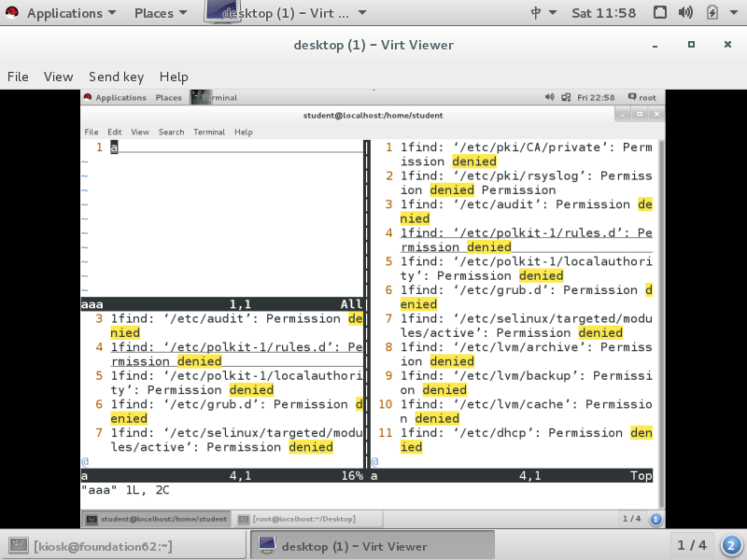This screenshot has width=747, height=560.
Task: Click the guest Fri 22:58 clock
Action: (x=596, y=98)
